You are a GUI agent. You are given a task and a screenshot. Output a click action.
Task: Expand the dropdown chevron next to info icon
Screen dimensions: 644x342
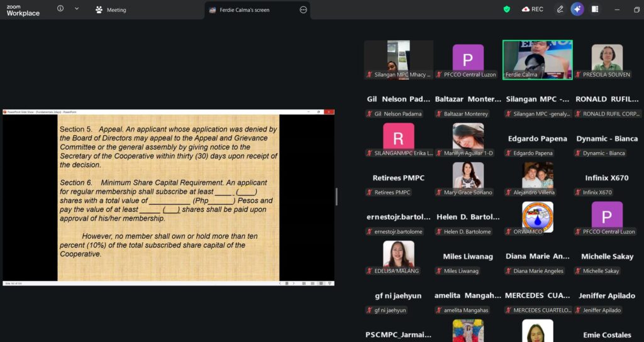(77, 9)
